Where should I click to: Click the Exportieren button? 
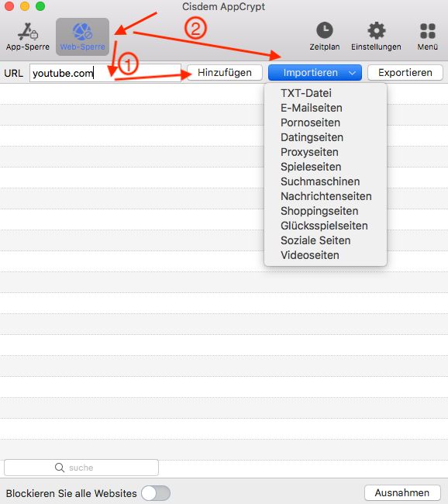coord(405,73)
